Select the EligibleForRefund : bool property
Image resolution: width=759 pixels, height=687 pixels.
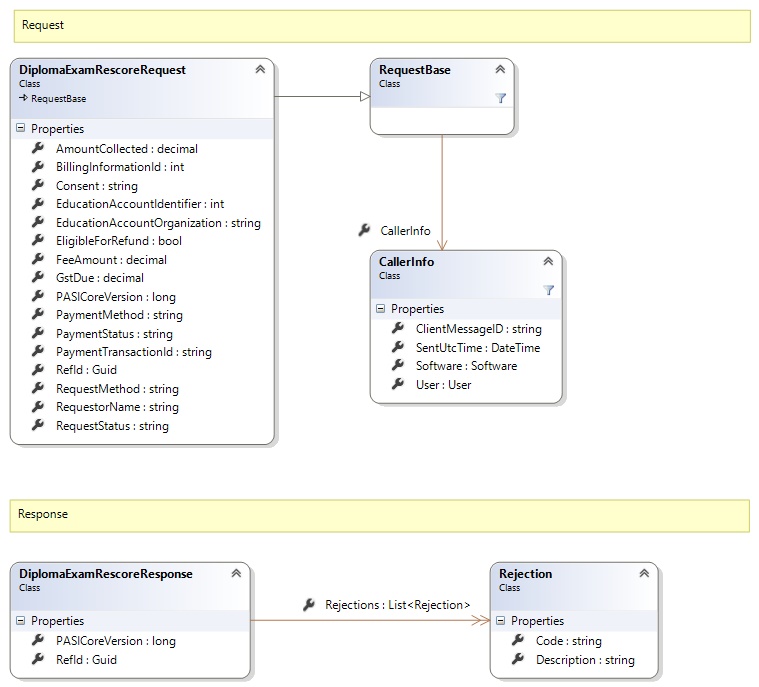pyautogui.click(x=118, y=241)
